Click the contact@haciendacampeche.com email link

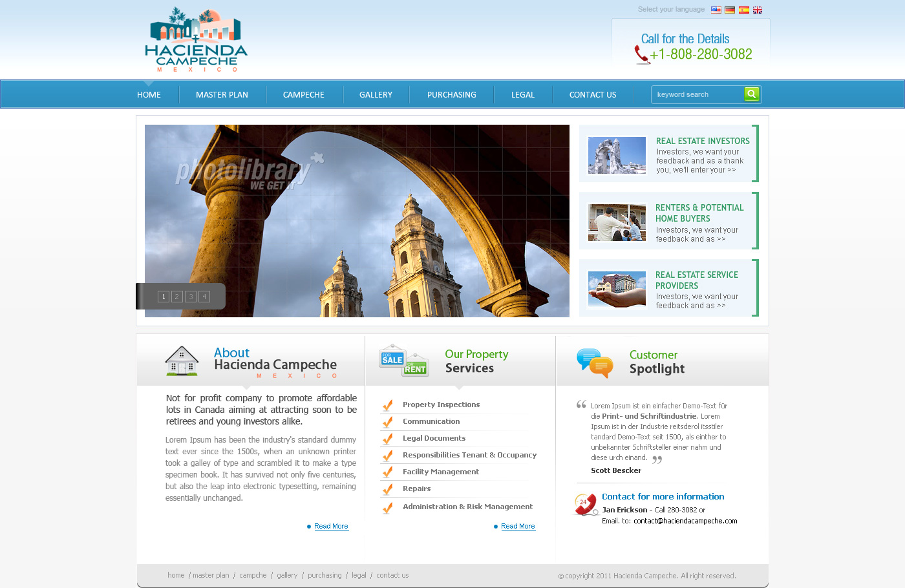tap(685, 521)
